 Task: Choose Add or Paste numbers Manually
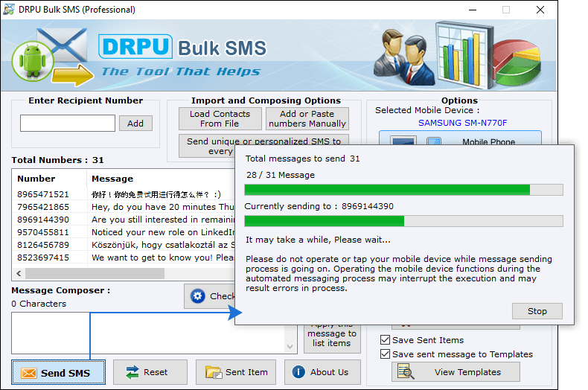click(x=307, y=118)
